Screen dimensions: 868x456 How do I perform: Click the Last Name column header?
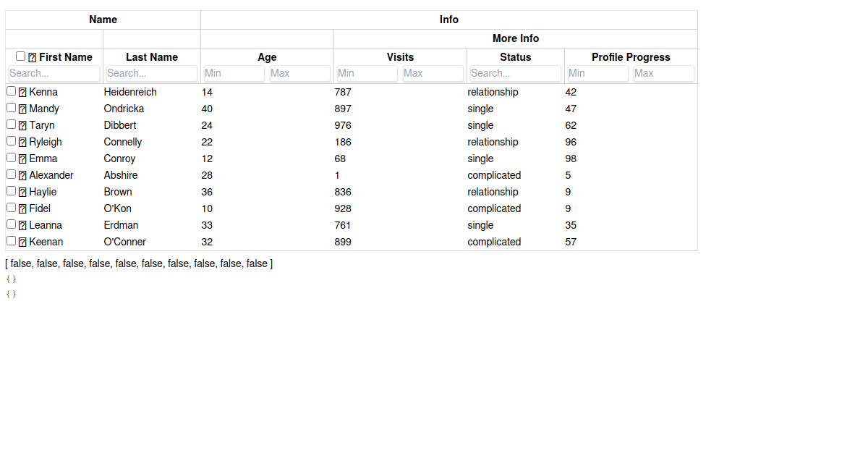(151, 57)
